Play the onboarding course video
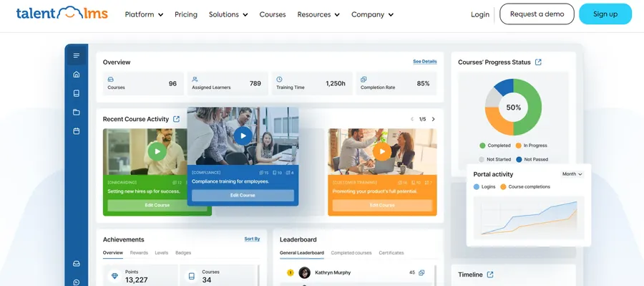This screenshot has height=286, width=644. point(157,151)
